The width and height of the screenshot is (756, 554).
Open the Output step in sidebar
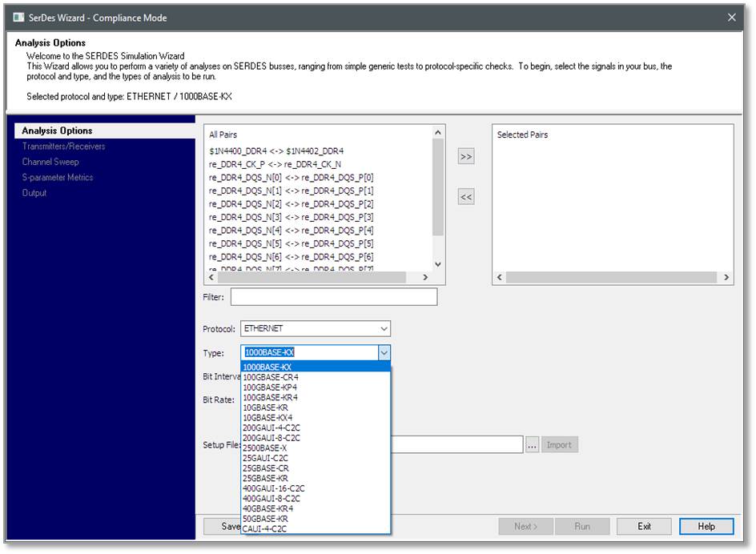(x=34, y=192)
